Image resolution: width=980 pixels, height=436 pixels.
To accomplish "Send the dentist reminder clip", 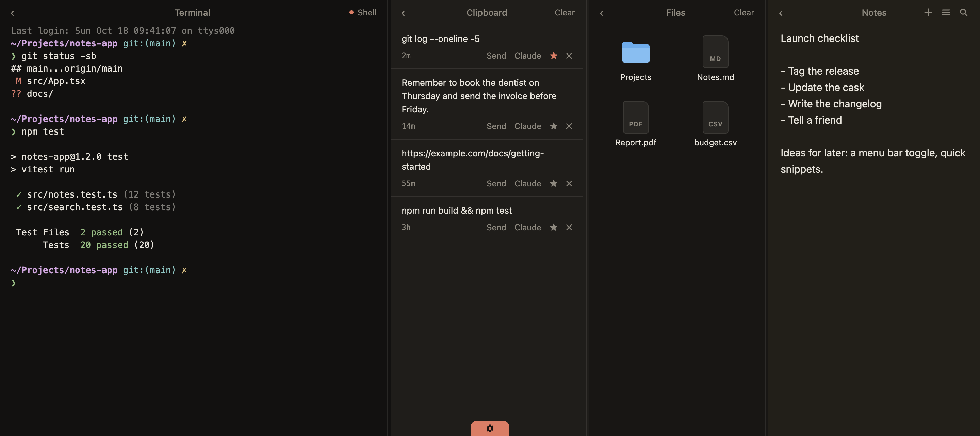I will [x=496, y=126].
